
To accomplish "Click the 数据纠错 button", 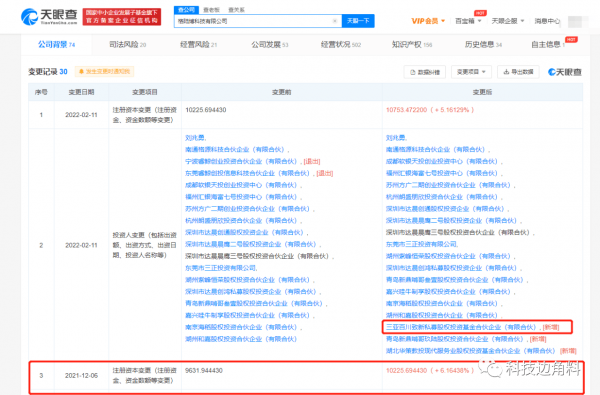I will coord(425,72).
